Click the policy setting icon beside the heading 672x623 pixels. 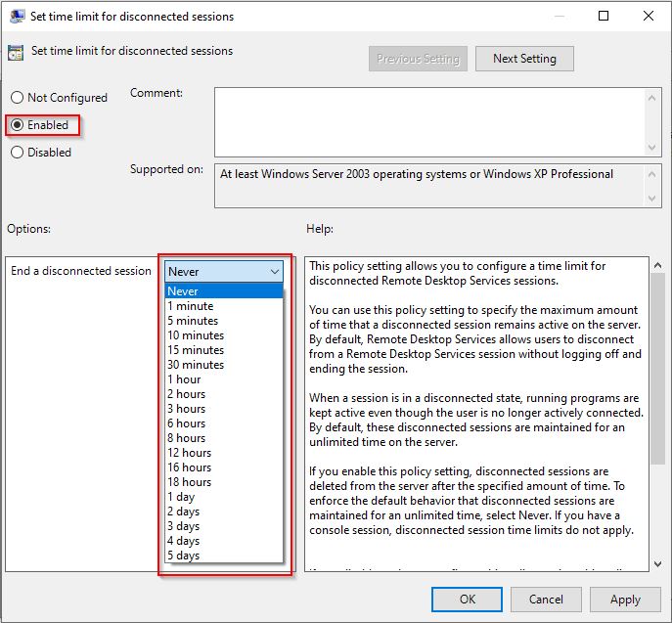(x=16, y=53)
